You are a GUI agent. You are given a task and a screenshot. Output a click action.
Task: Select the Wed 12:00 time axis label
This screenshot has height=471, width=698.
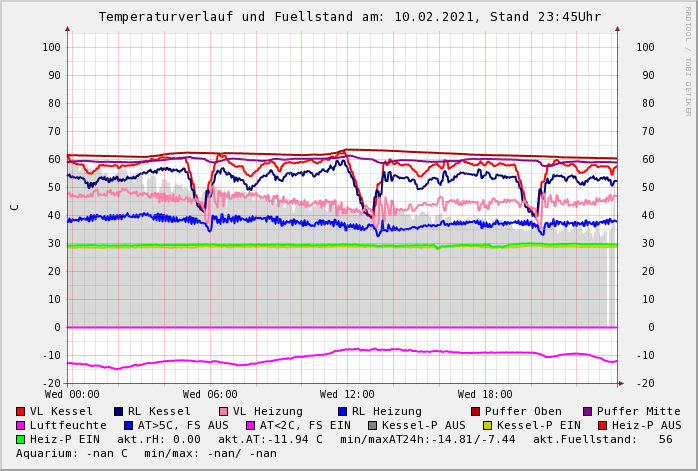pos(347,394)
